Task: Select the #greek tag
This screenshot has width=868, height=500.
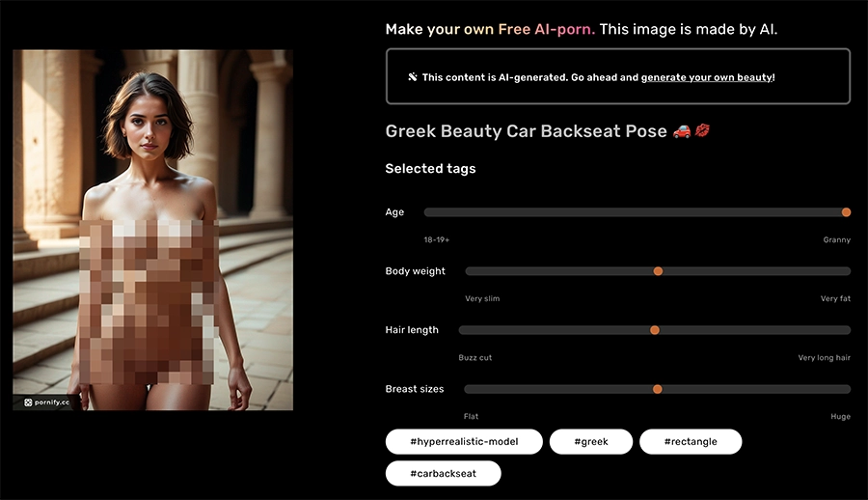Action: tap(590, 442)
